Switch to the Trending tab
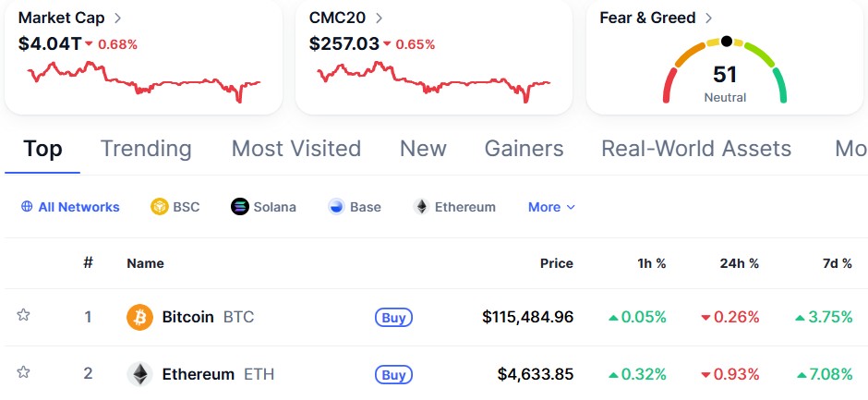 pos(146,149)
